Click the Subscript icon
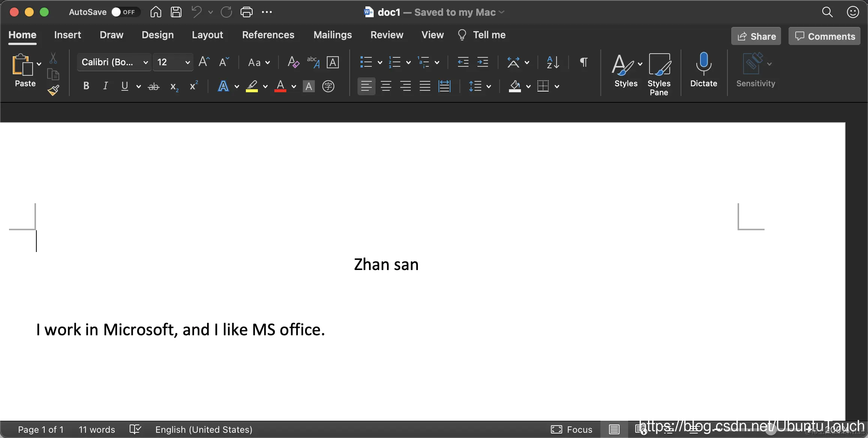 point(174,87)
